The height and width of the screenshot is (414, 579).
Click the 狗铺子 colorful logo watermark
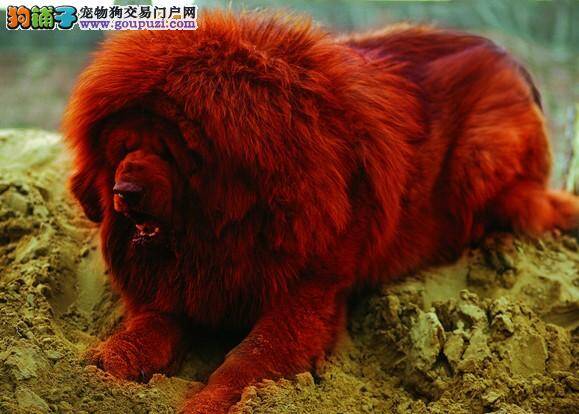(41, 17)
